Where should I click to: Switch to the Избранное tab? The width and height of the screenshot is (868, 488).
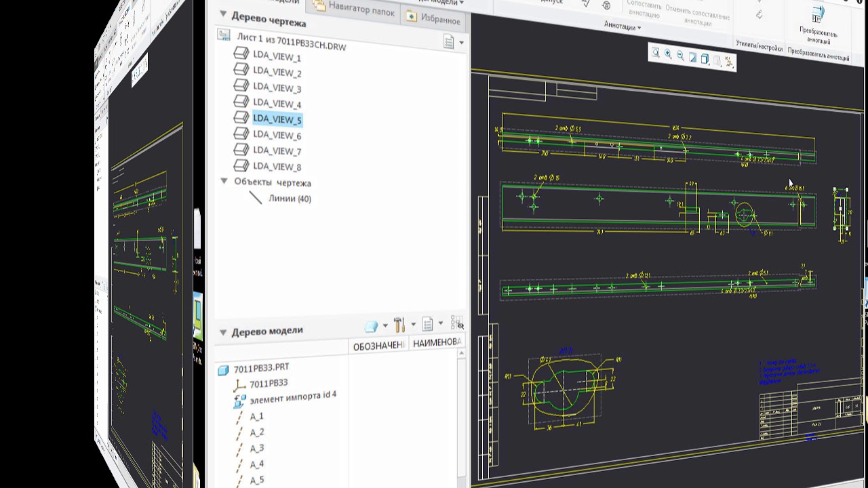click(433, 18)
